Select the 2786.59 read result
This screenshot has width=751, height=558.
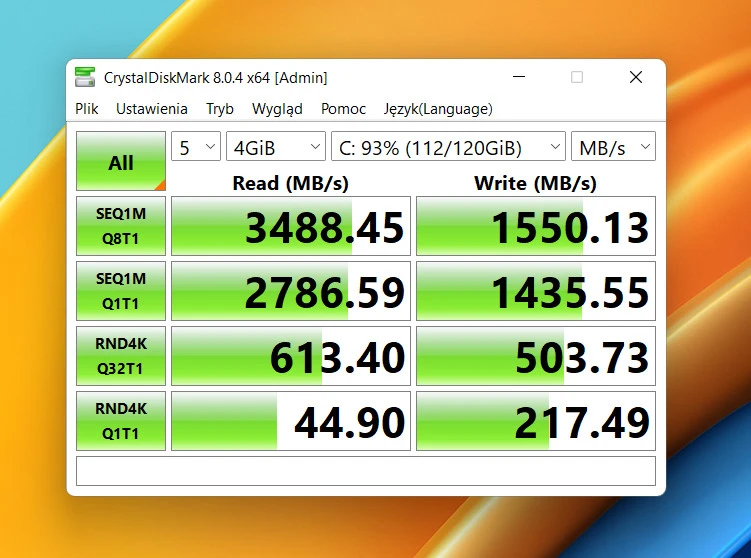(291, 291)
